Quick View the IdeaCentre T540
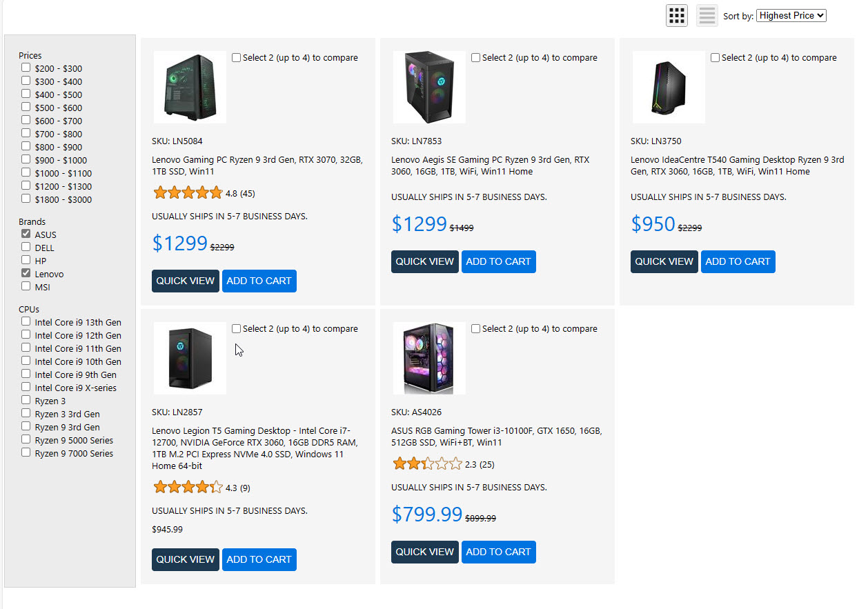868x609 pixels. pyautogui.click(x=664, y=261)
